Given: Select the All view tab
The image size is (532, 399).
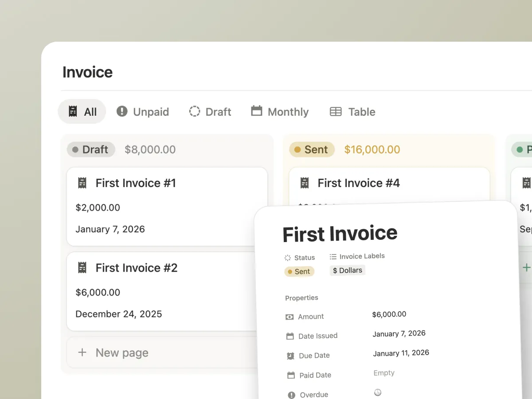Looking at the screenshot, I should click(x=82, y=111).
